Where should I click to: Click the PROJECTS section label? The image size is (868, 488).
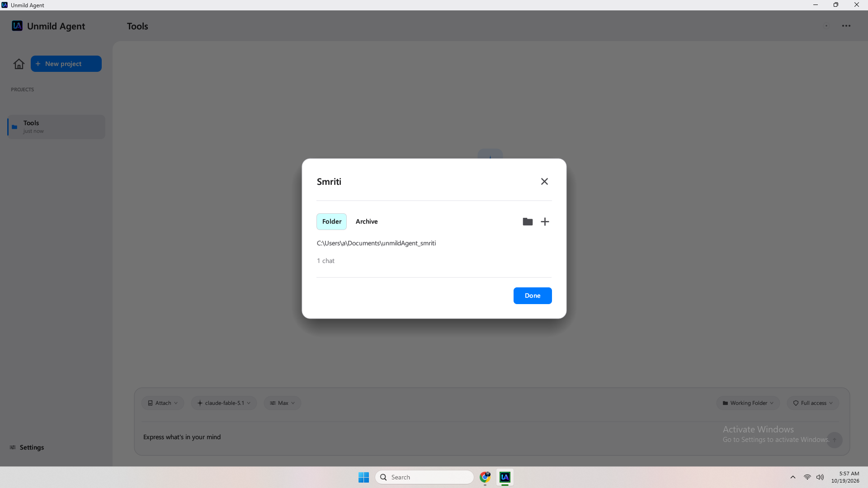click(x=22, y=89)
